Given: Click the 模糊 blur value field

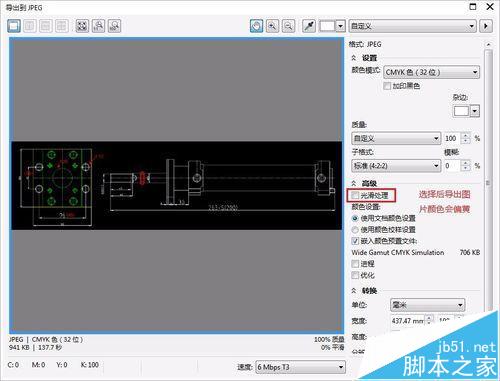Looking at the screenshot, I should click(x=452, y=166).
